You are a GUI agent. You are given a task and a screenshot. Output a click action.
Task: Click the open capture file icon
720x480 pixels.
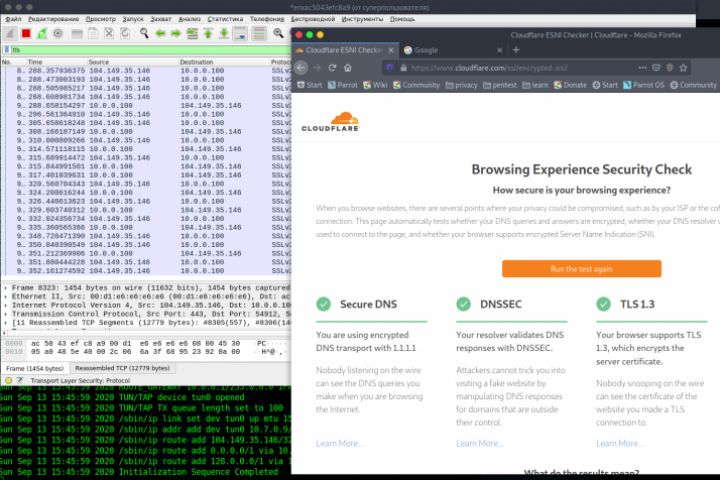(x=77, y=34)
